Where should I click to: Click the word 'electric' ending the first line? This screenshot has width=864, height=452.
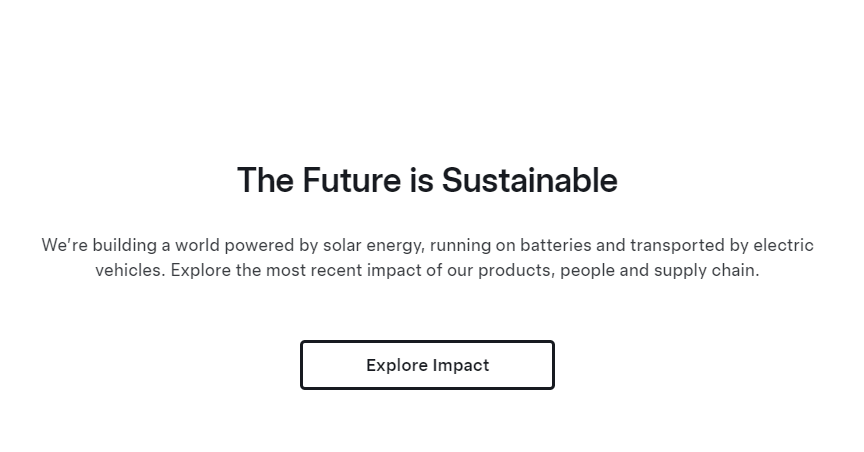point(783,245)
